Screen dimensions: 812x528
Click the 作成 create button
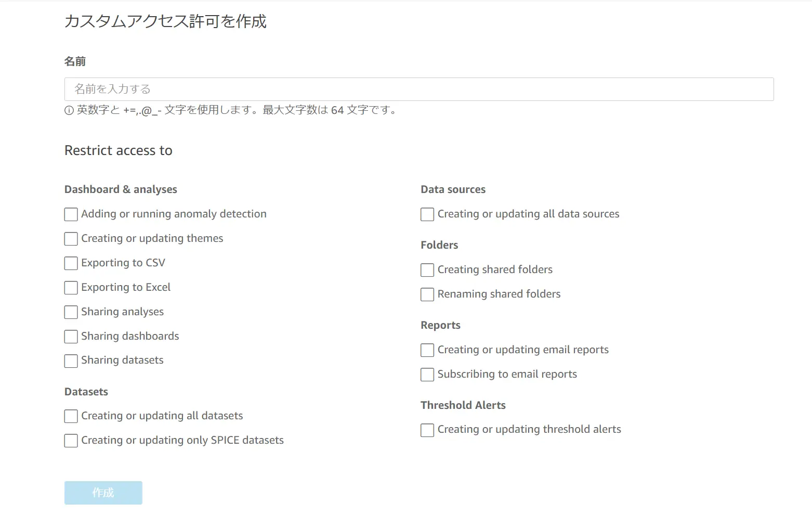pos(103,493)
